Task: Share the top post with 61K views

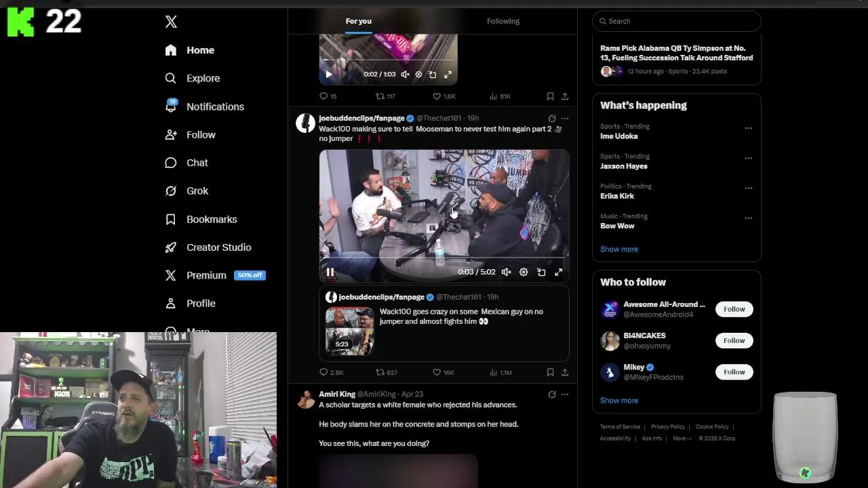Action: click(565, 96)
